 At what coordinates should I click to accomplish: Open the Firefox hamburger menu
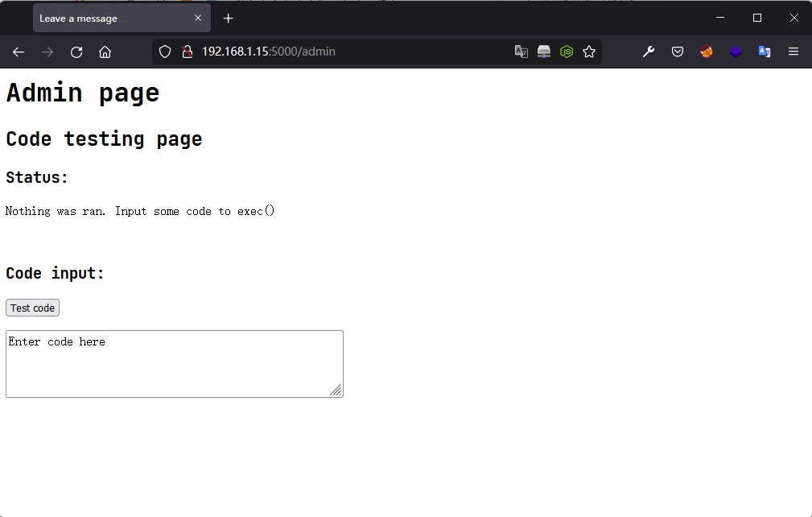click(x=793, y=52)
